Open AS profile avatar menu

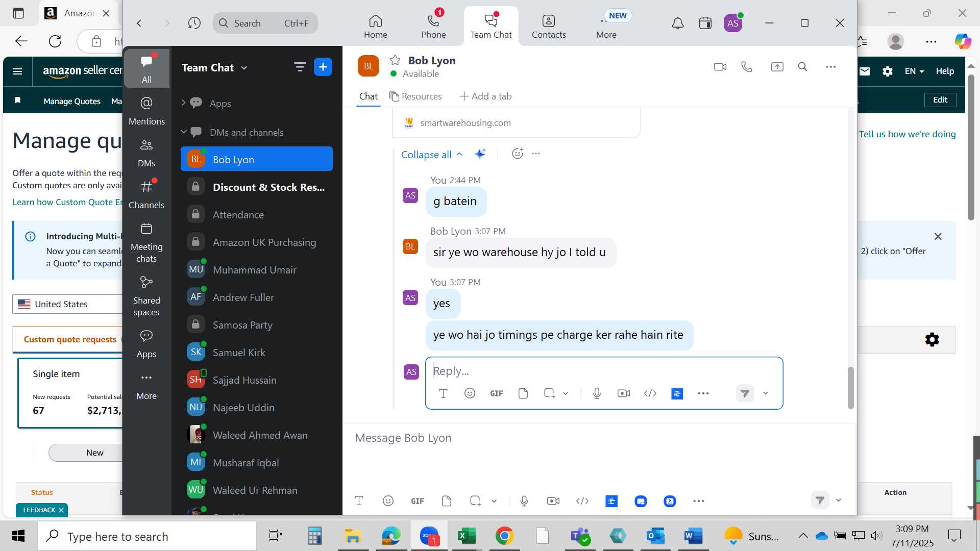coord(733,23)
